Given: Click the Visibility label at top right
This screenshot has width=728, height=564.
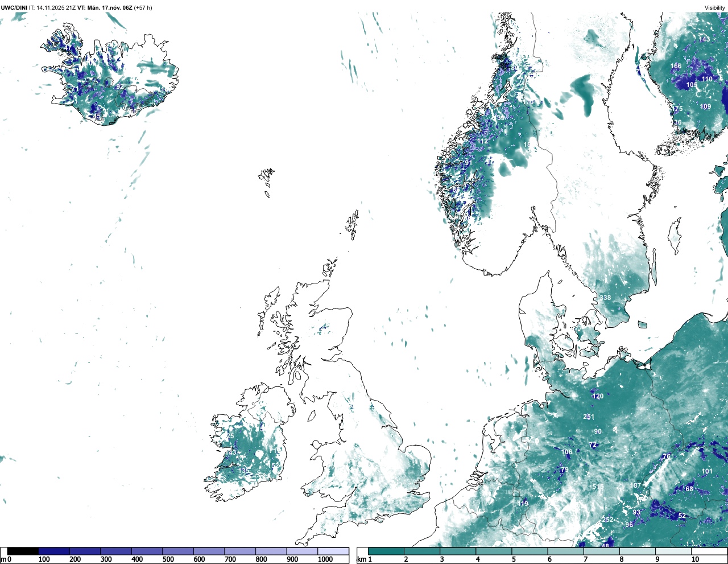Looking at the screenshot, I should [x=715, y=7].
